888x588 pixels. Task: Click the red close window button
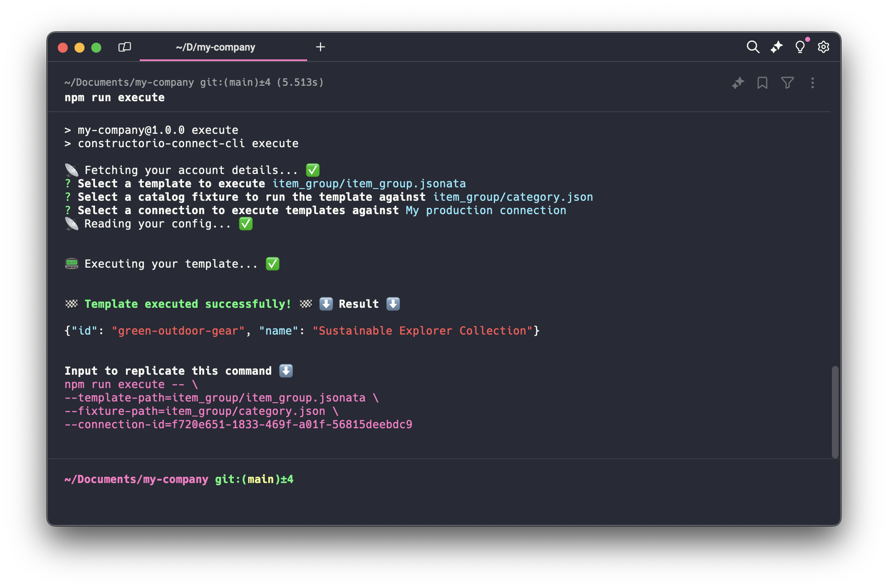63,47
